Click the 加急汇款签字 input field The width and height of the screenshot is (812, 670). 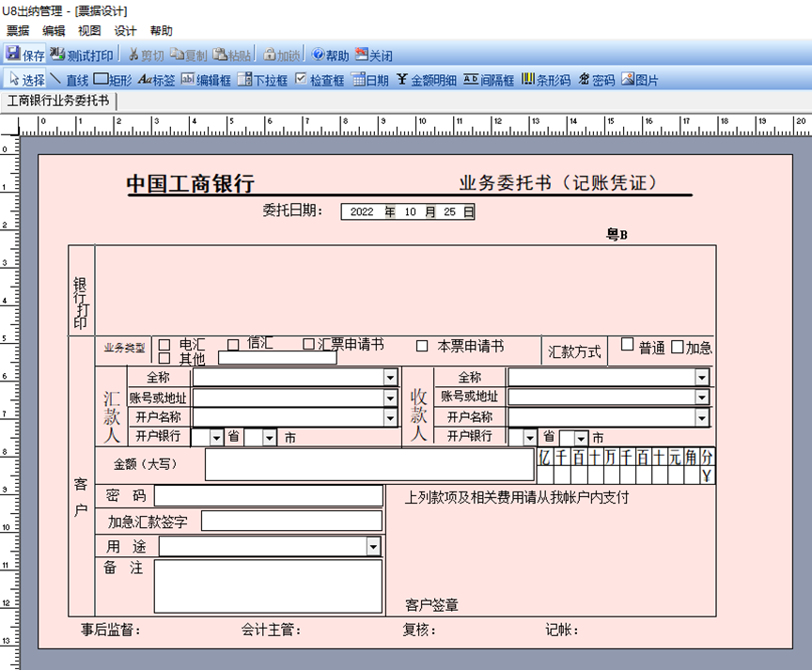point(291,521)
